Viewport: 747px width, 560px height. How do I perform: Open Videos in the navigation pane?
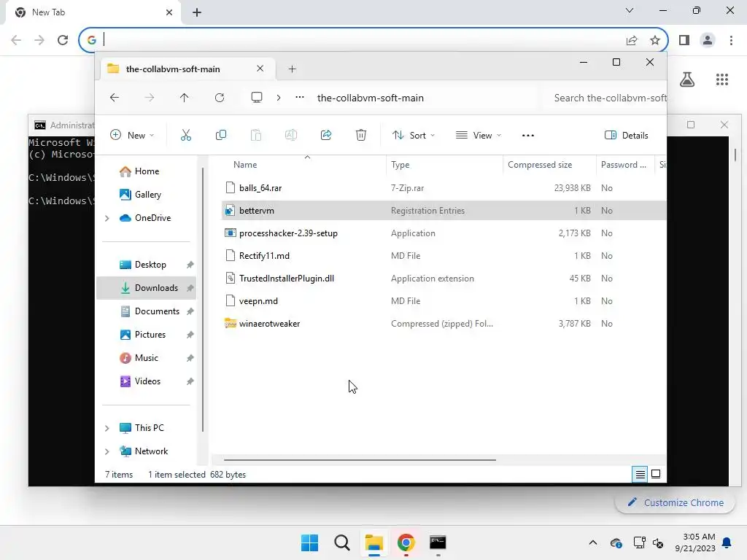click(147, 381)
